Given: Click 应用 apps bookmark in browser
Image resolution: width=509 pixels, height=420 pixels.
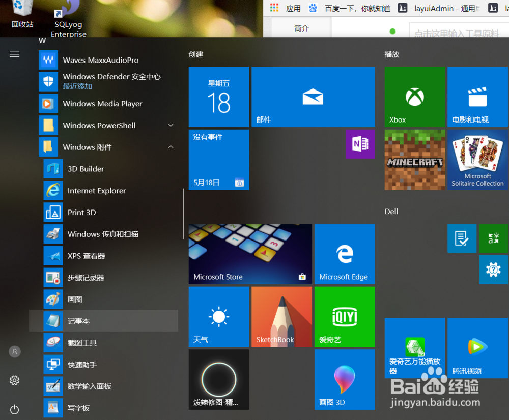Looking at the screenshot, I should 286,8.
